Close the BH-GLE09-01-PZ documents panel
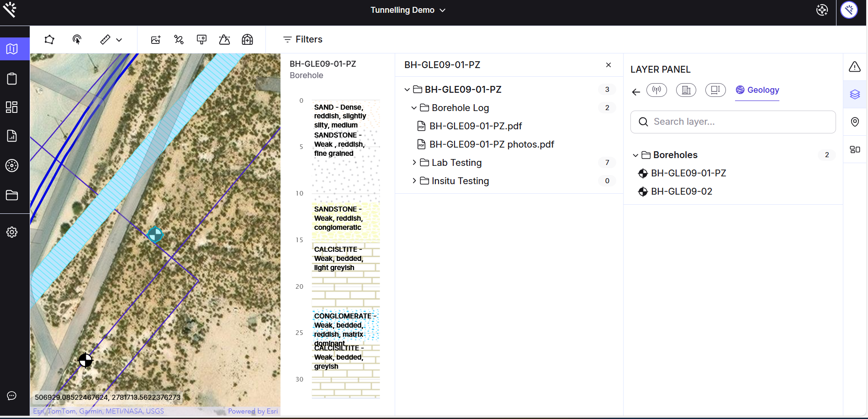The width and height of the screenshot is (868, 419). pyautogui.click(x=608, y=65)
